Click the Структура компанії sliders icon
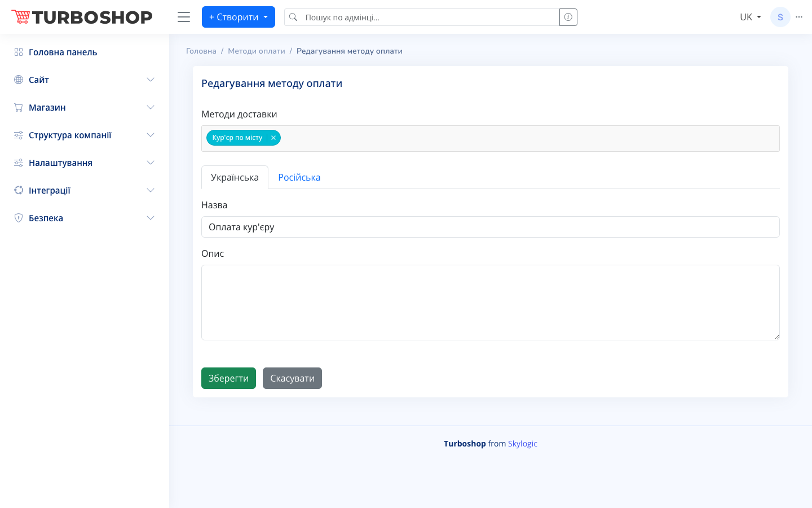 [x=19, y=135]
